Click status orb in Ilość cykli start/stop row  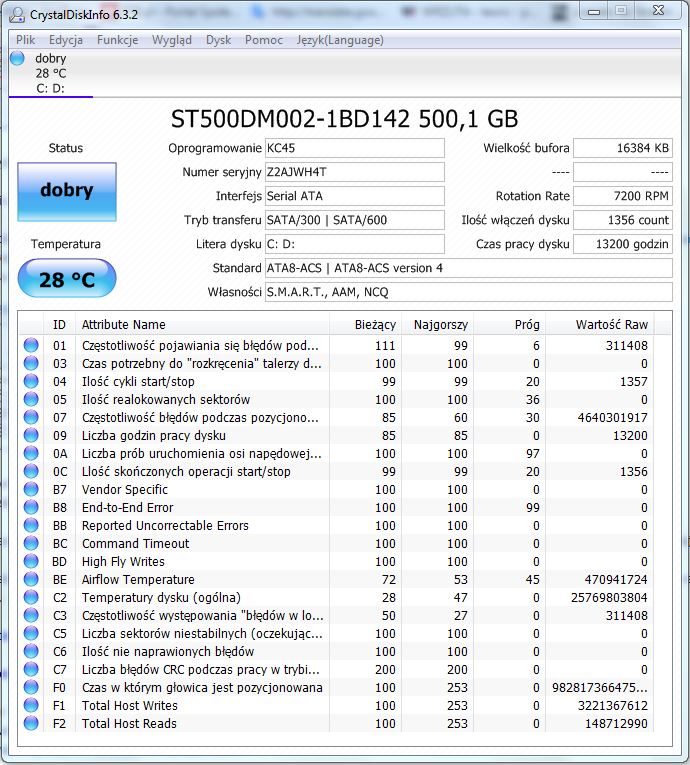pos(31,381)
